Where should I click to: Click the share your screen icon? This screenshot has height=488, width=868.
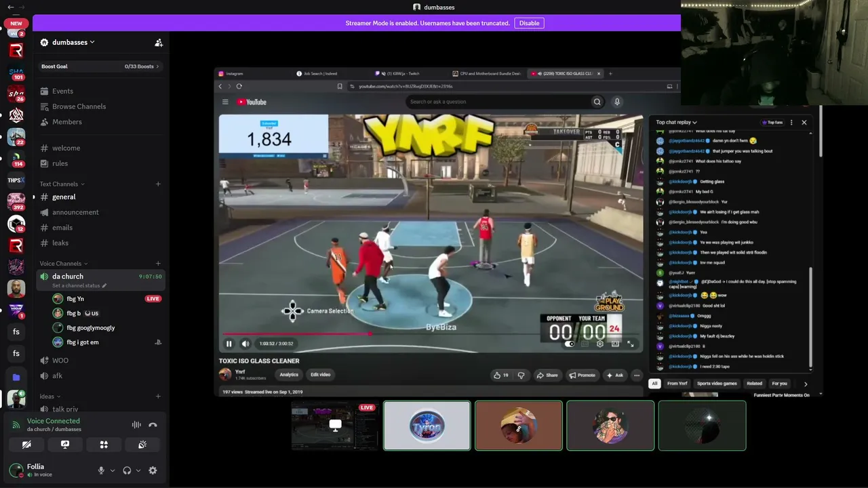[65, 445]
